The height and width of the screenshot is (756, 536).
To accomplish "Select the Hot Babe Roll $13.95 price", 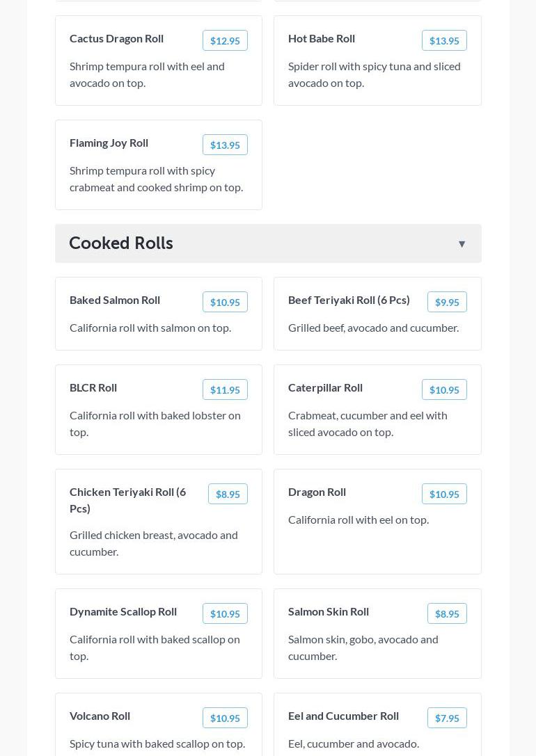I will click(444, 40).
